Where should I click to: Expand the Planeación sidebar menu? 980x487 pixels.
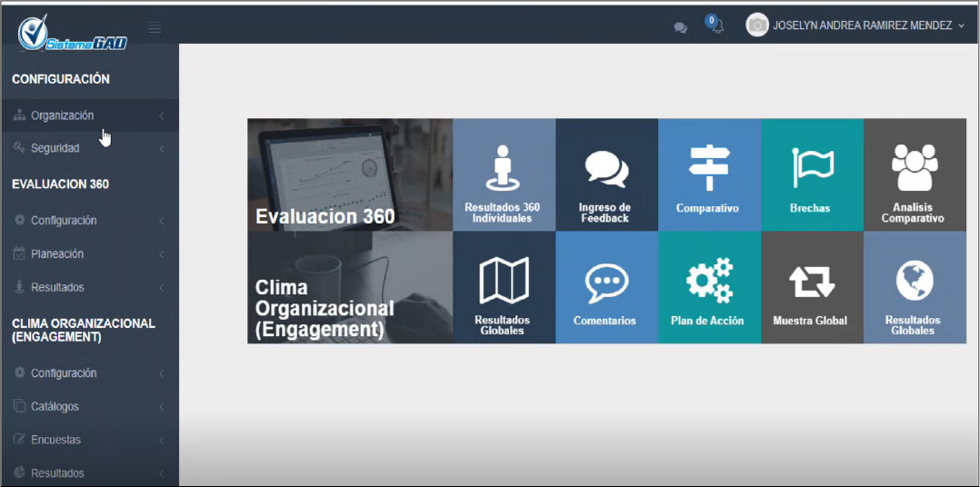[x=56, y=254]
